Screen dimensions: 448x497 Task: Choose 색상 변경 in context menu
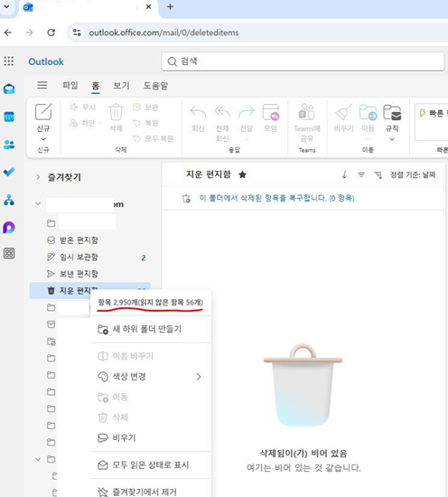pos(151,377)
